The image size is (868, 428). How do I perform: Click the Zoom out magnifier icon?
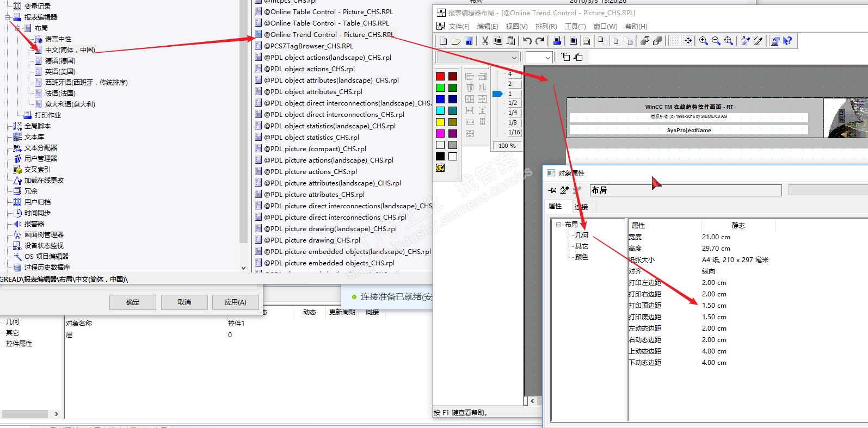716,41
